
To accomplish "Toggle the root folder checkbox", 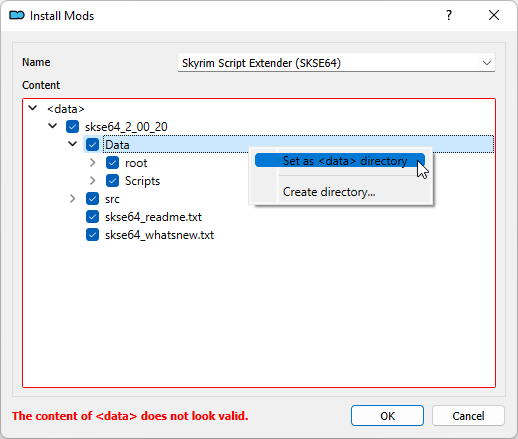I will click(112, 163).
